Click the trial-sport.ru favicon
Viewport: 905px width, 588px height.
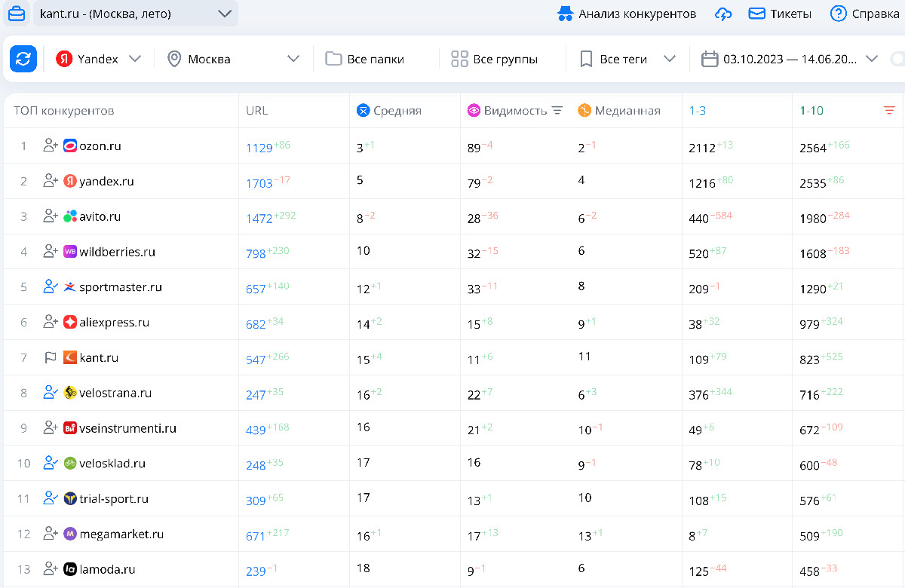(70, 498)
